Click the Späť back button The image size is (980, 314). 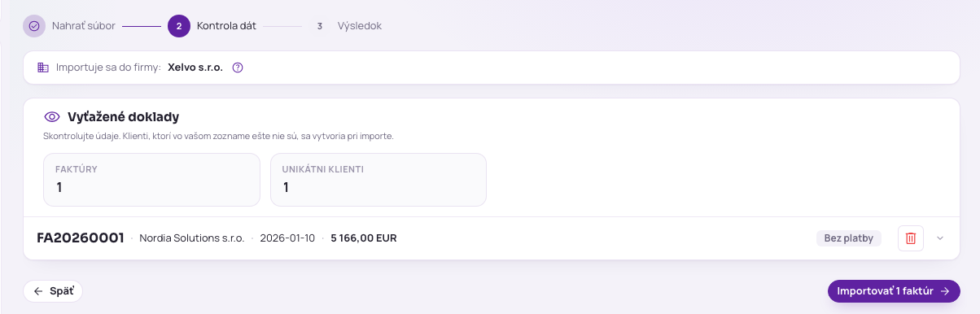pyautogui.click(x=53, y=291)
